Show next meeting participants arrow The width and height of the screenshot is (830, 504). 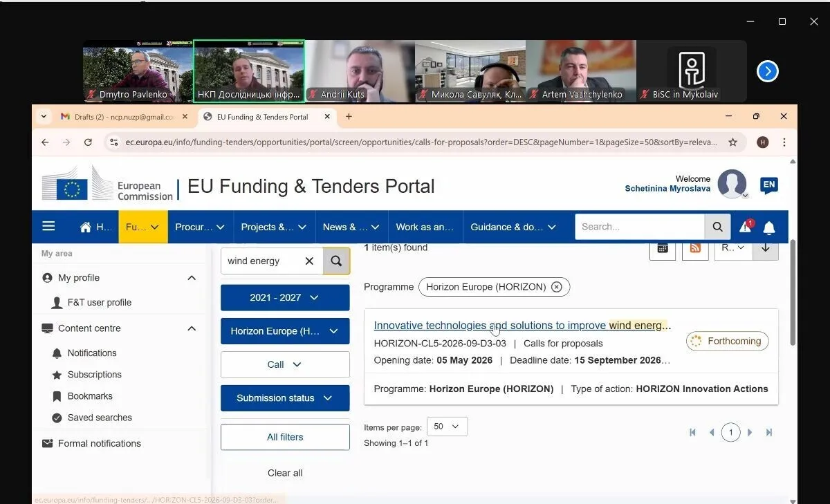point(768,71)
